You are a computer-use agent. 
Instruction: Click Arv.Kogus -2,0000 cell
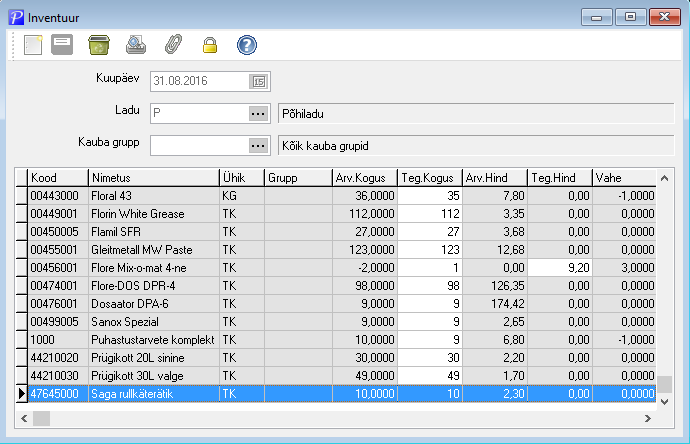click(x=365, y=268)
